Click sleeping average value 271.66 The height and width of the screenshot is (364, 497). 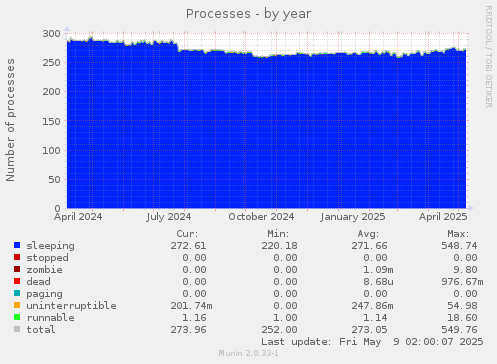coord(369,246)
